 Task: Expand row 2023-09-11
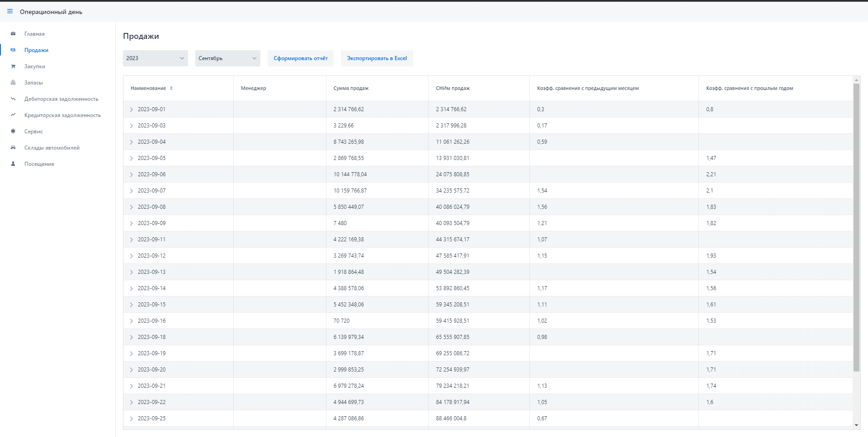132,240
